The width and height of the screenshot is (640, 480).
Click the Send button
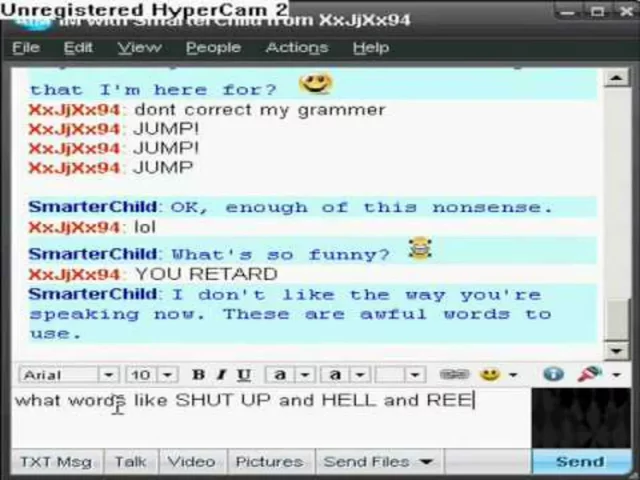581,462
